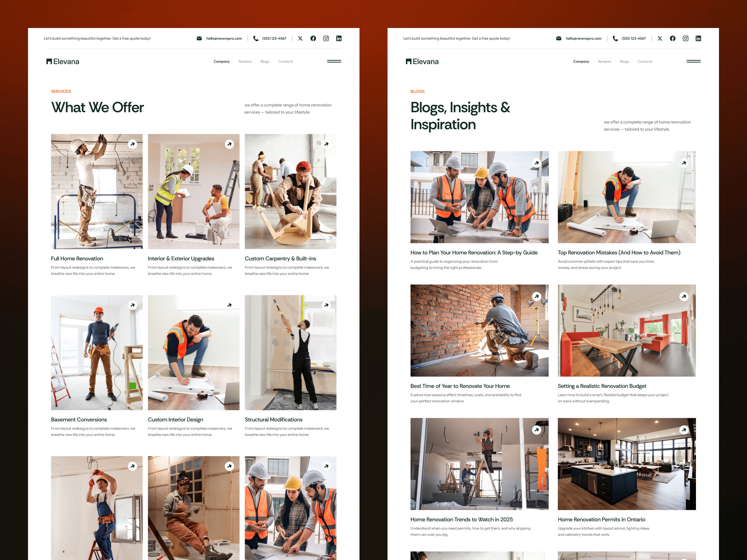Select Blogs in Services page navigation
This screenshot has width=747, height=560.
(265, 61)
